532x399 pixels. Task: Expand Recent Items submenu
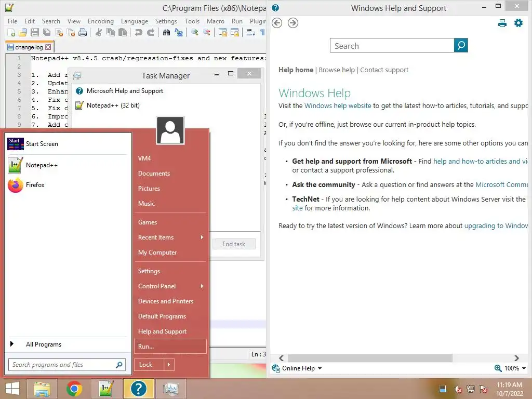170,237
